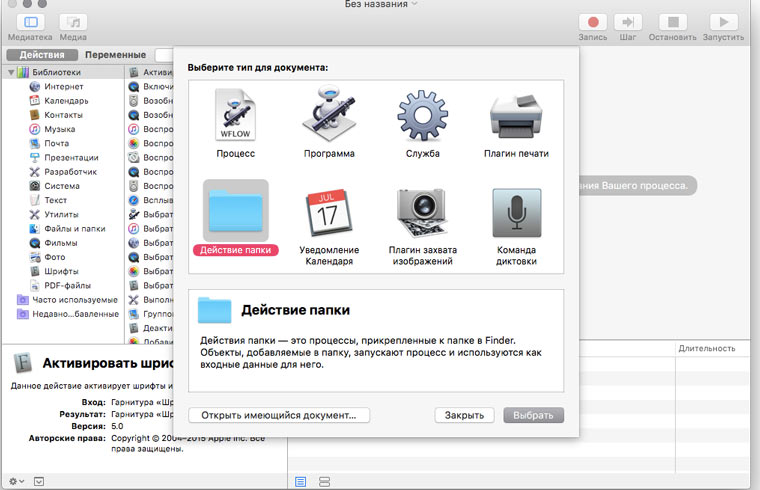Click Открыть имеющийся документ button
760x490 pixels.
click(x=279, y=415)
